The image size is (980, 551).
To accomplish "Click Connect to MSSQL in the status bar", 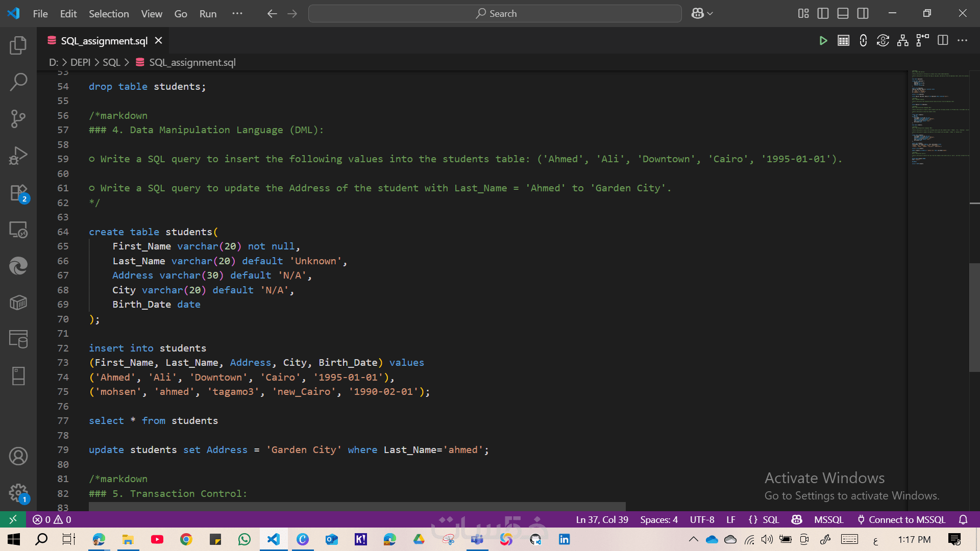I will (x=901, y=519).
